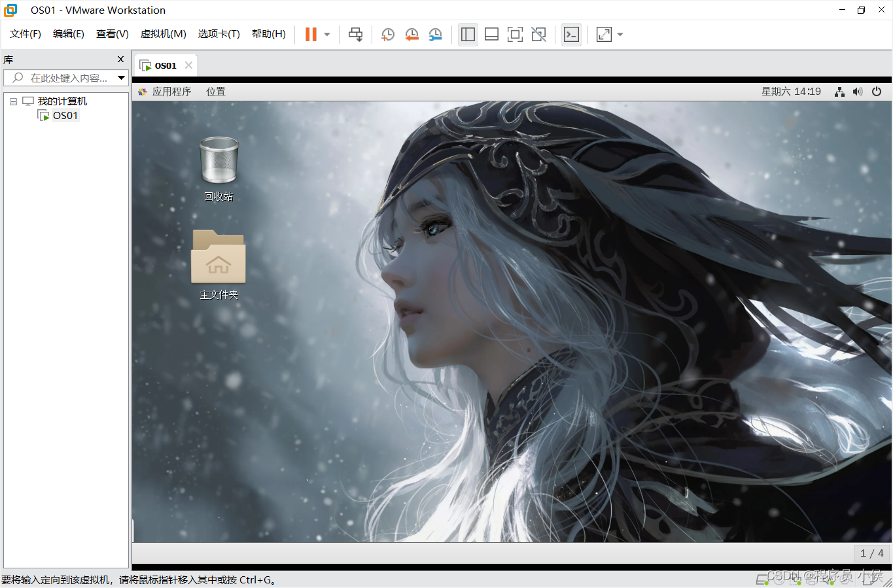This screenshot has height=588, width=893.
Task: Take a snapshot of this virtual machine
Action: [x=388, y=35]
